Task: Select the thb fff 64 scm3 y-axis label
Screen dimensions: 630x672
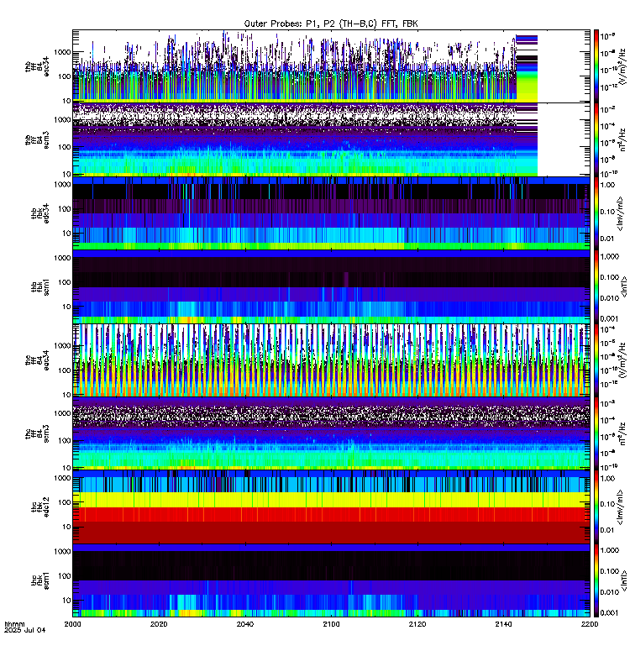Action: pyautogui.click(x=37, y=140)
